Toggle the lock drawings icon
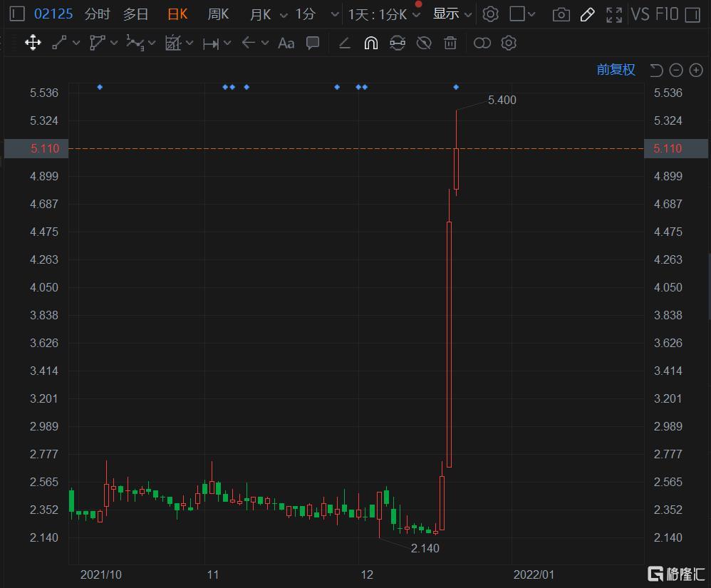This screenshot has height=588, width=711. pyautogui.click(x=398, y=43)
